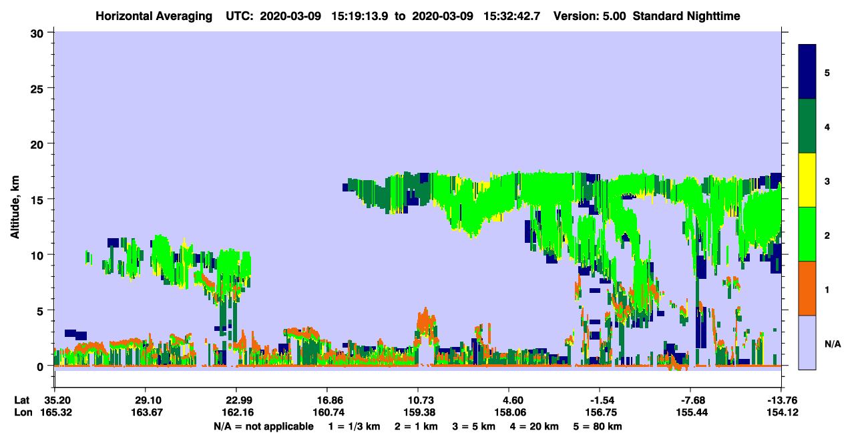Image resolution: width=868 pixels, height=445 pixels.
Task: Click the colorbar label '2'
Action: point(827,236)
